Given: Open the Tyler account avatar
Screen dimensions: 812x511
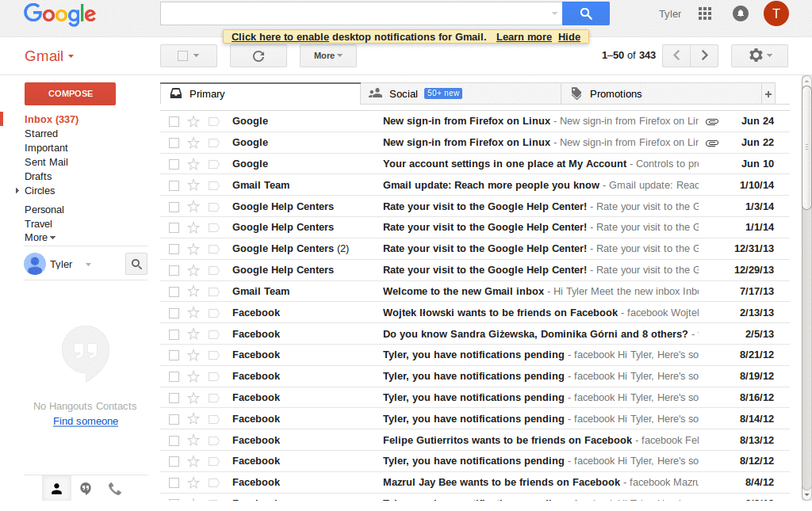Looking at the screenshot, I should pyautogui.click(x=776, y=13).
